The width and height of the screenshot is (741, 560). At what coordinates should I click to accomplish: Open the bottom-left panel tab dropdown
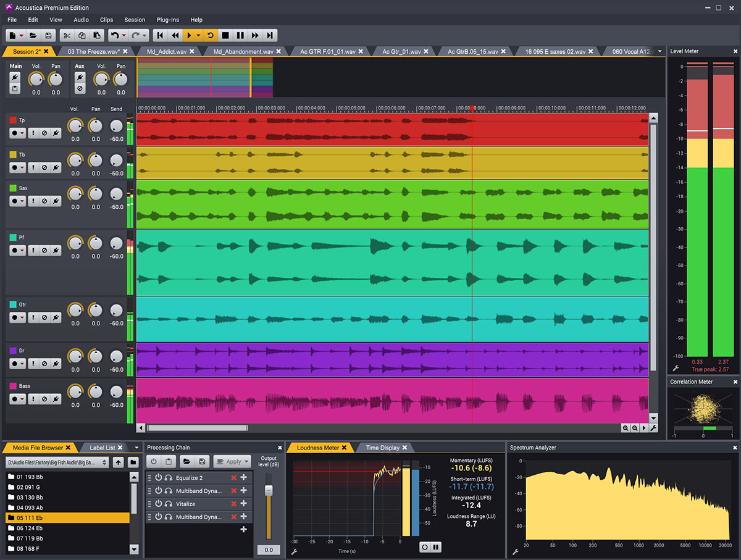tap(136, 448)
